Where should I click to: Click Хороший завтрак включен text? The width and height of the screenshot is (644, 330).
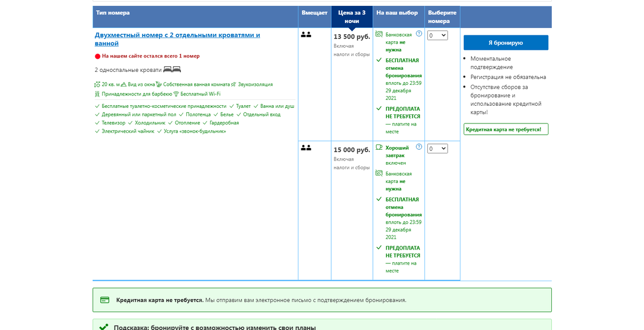point(397,155)
